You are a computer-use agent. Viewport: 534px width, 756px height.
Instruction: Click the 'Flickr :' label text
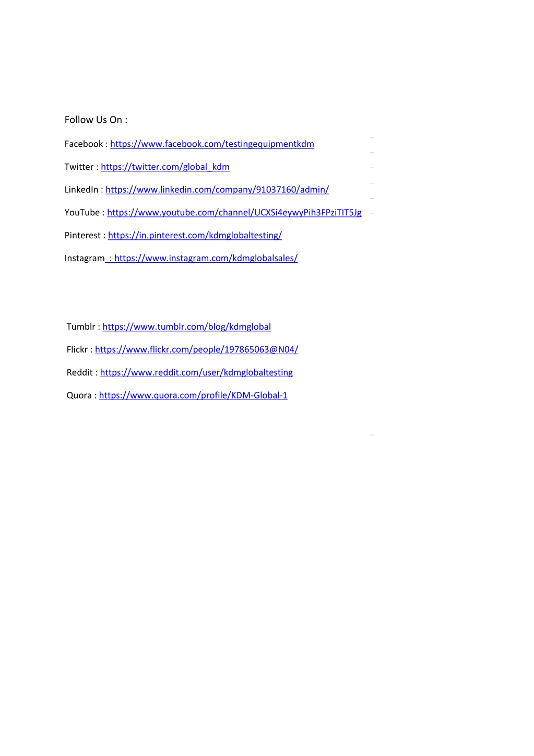(x=80, y=350)
